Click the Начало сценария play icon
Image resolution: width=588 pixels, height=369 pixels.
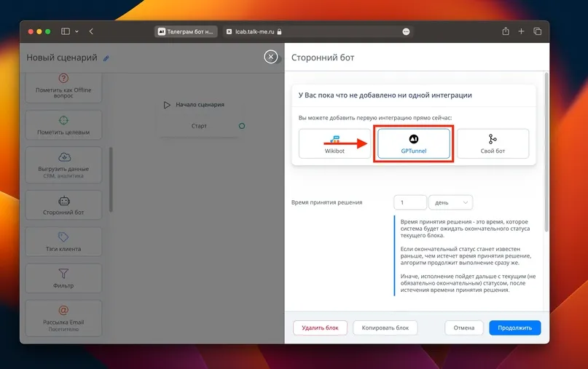167,105
